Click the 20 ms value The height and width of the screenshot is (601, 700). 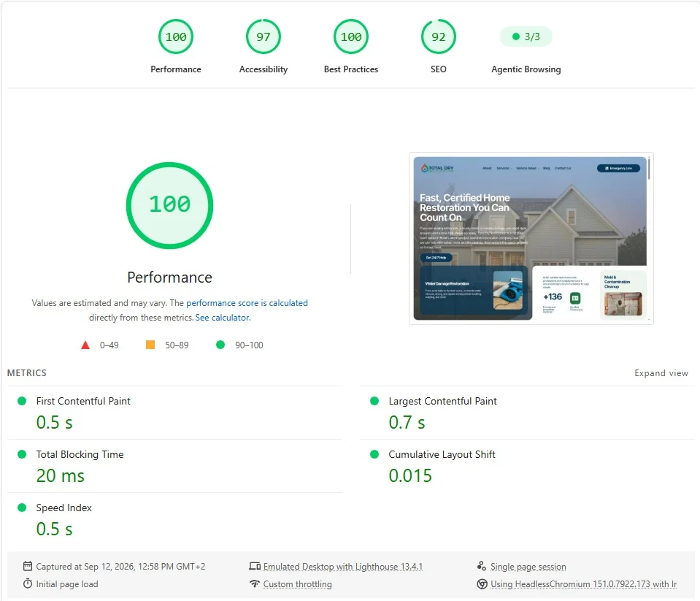coord(61,475)
